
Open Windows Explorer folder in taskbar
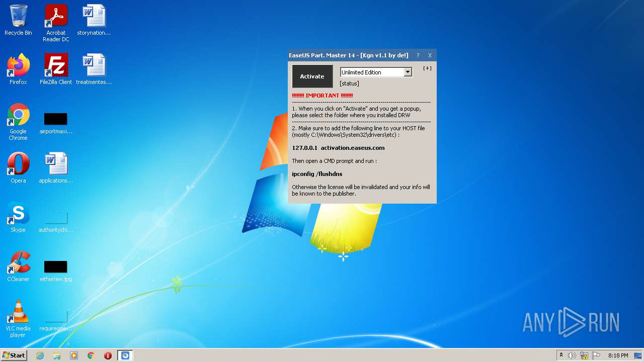tap(57, 355)
